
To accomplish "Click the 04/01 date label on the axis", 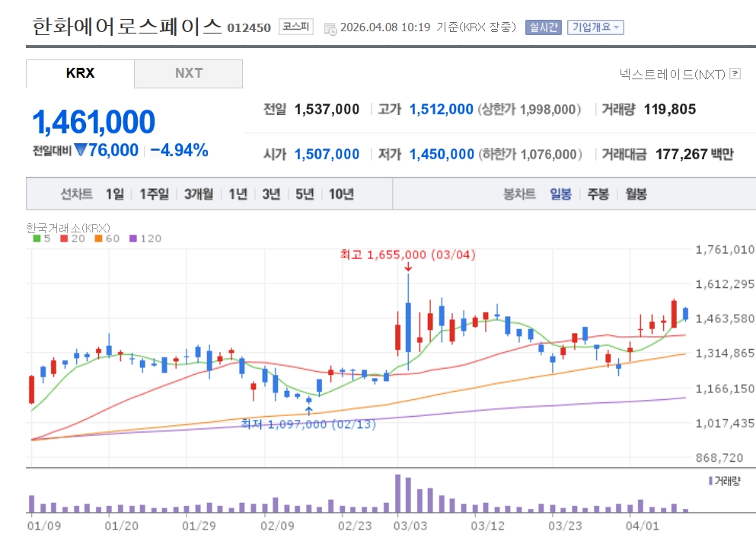I will click(643, 526).
